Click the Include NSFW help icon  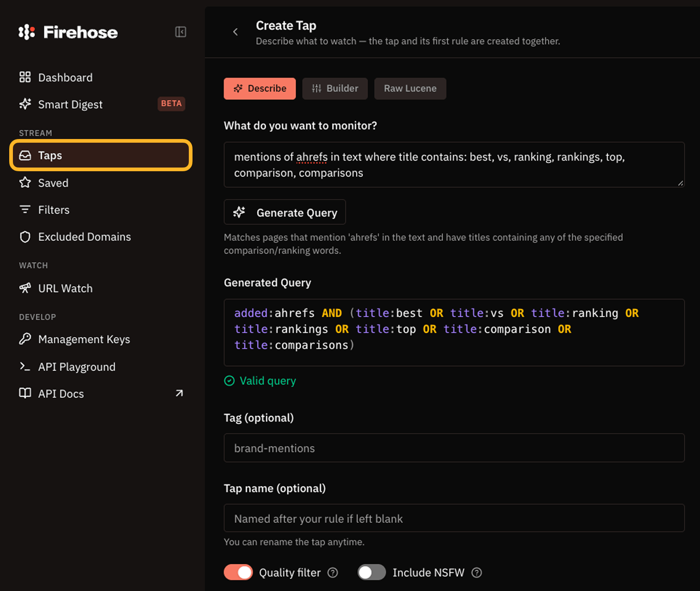point(477,573)
